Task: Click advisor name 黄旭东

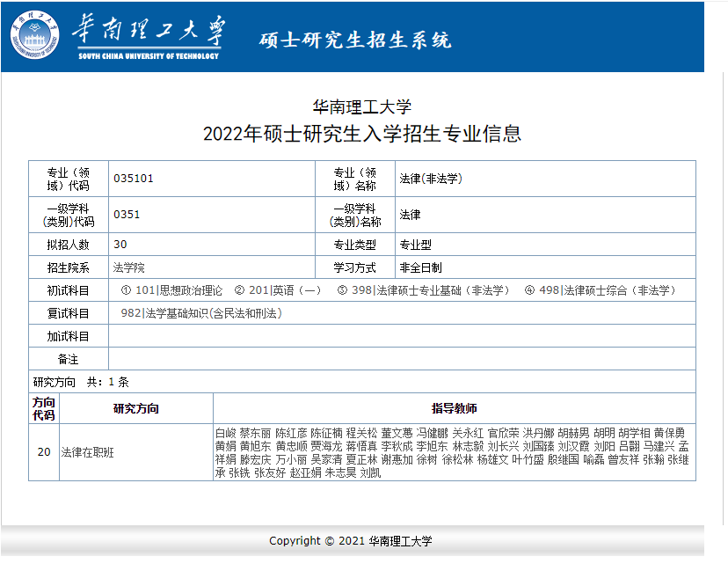Action: click(255, 446)
